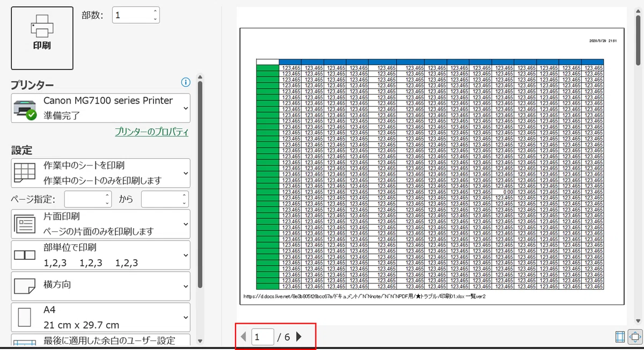Toggle show margins in preview
The height and width of the screenshot is (350, 644).
coord(620,337)
